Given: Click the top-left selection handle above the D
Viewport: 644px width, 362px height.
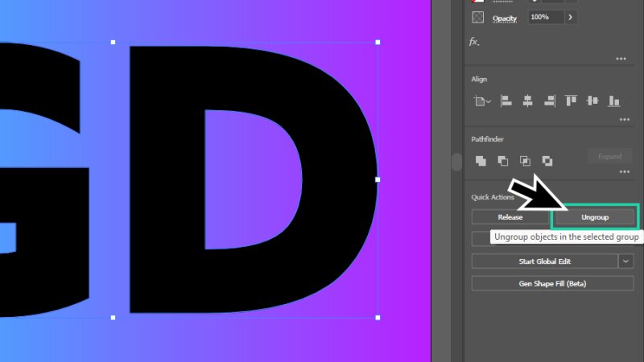Looking at the screenshot, I should [x=113, y=43].
